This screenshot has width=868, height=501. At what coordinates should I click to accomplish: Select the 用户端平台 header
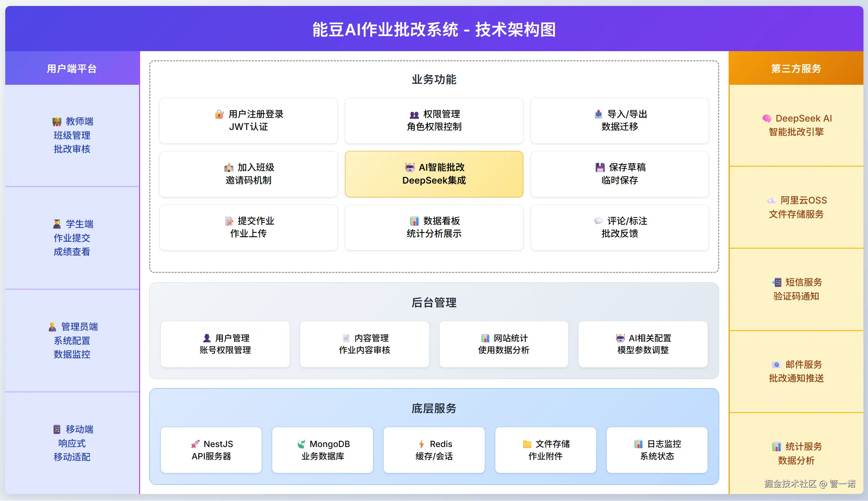point(72,68)
